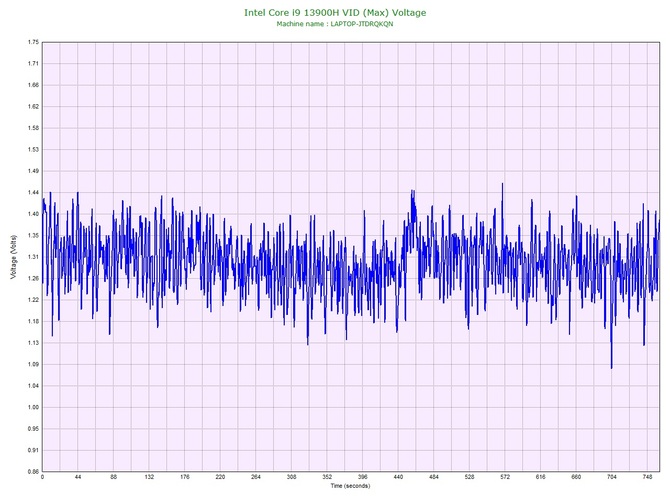Click the 0 origin label on time axis
The width and height of the screenshot is (670, 503).
[42, 477]
